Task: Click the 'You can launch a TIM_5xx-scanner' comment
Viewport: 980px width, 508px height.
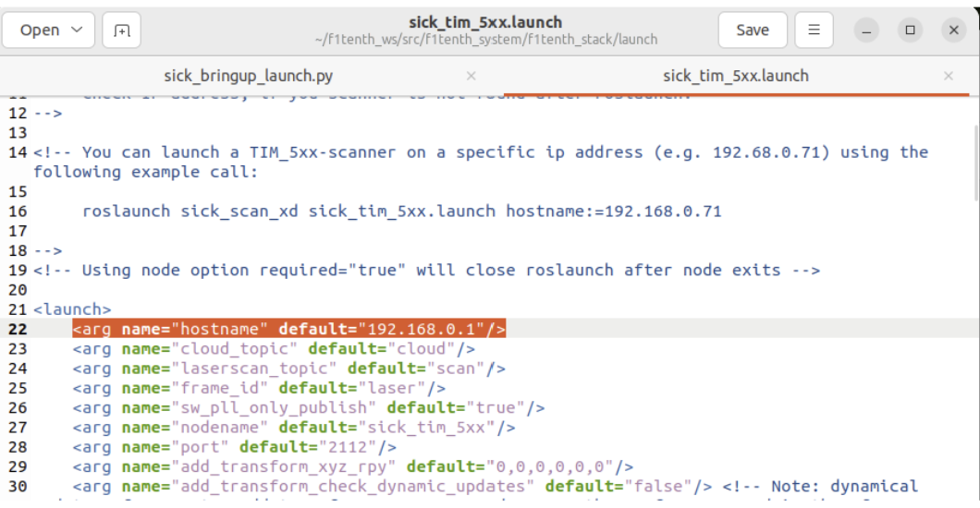Action: coord(482,162)
